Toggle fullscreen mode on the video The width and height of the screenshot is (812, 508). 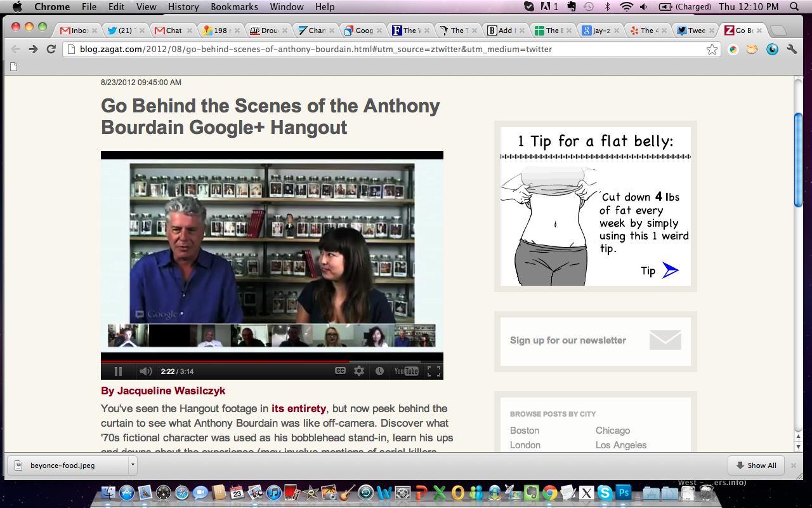[434, 371]
